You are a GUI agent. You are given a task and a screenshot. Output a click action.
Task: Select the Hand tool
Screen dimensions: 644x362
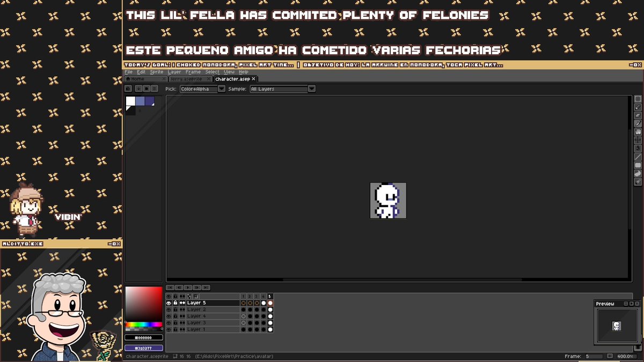point(638,132)
